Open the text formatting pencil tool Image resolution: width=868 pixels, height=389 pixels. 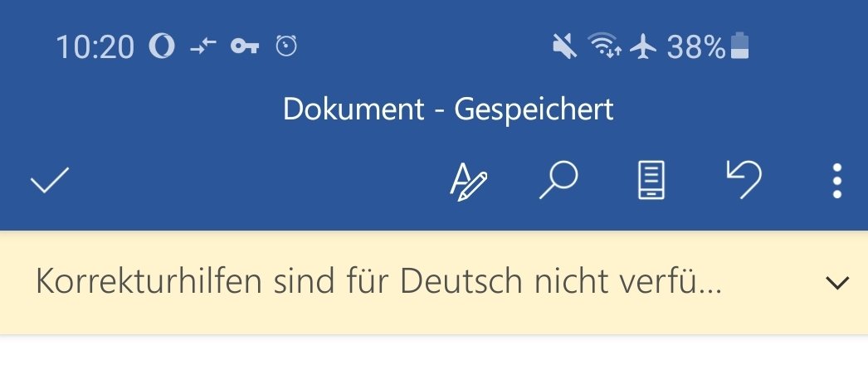[x=468, y=181]
